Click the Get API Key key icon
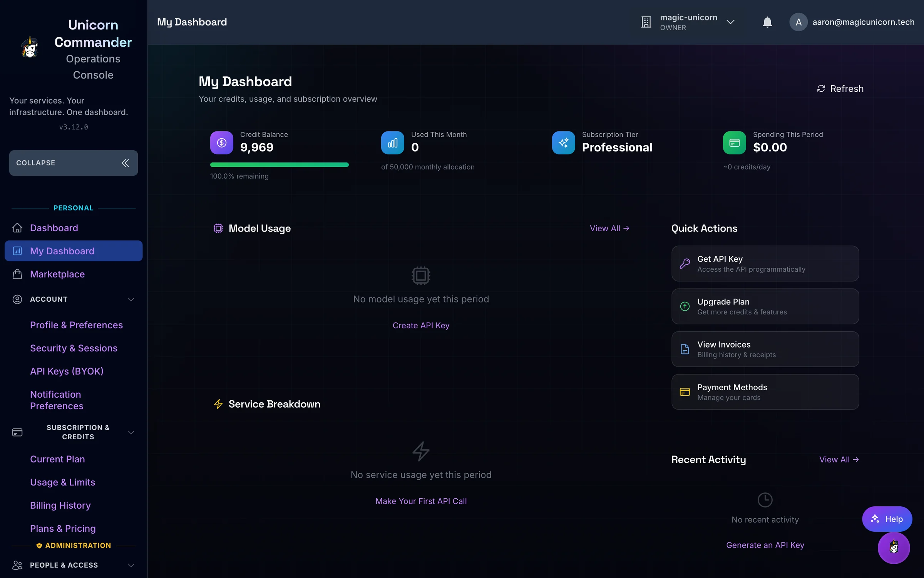Image resolution: width=924 pixels, height=578 pixels. pyautogui.click(x=685, y=264)
